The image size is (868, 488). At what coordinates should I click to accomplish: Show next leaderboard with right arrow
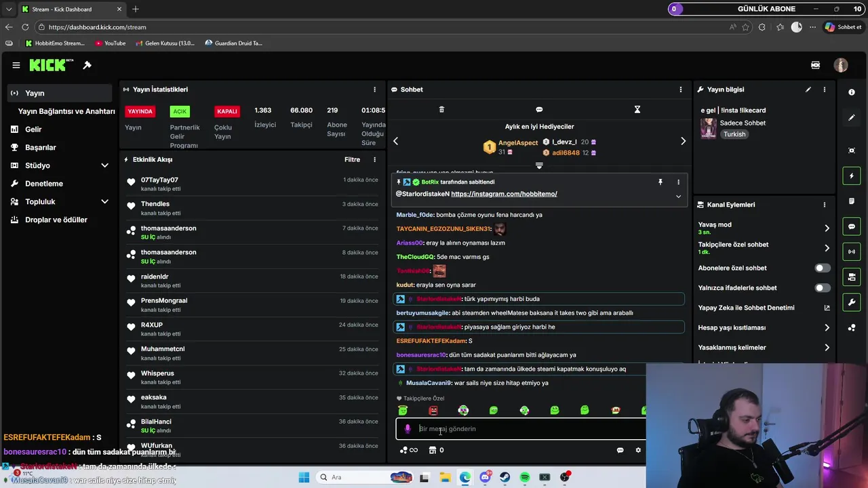coord(683,141)
